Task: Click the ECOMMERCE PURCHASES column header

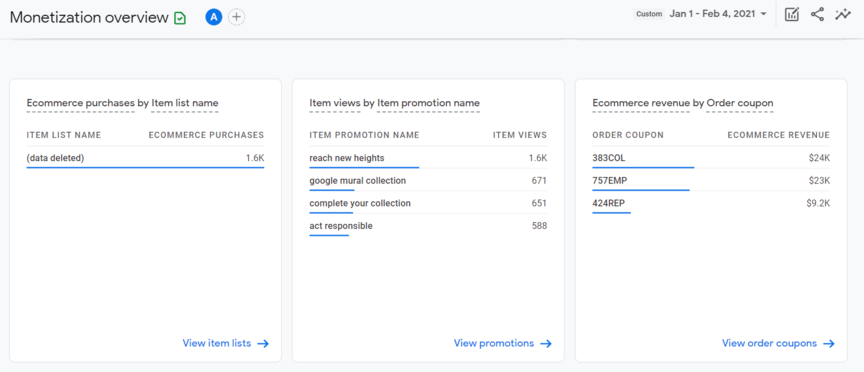Action: pyautogui.click(x=206, y=135)
